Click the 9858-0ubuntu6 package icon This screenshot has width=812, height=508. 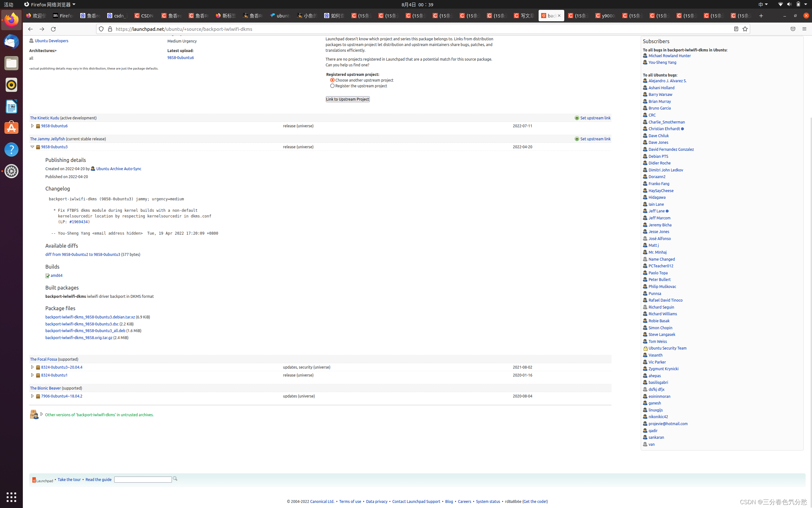tap(38, 126)
